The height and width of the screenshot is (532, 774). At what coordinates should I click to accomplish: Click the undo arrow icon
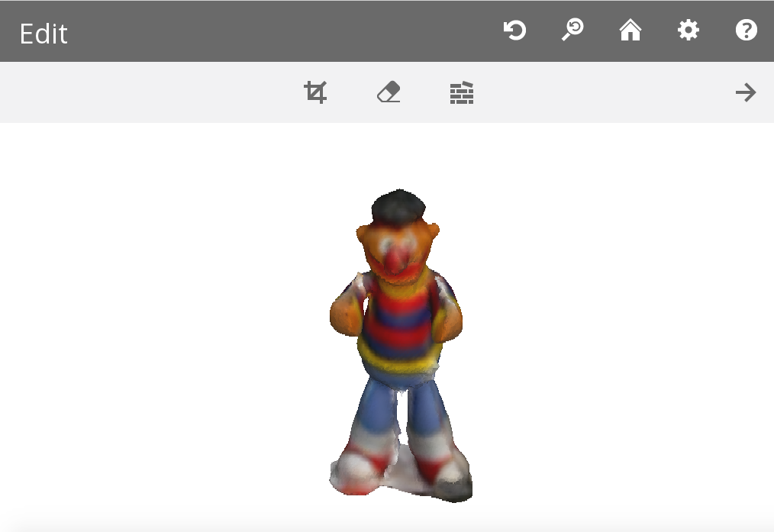514,31
